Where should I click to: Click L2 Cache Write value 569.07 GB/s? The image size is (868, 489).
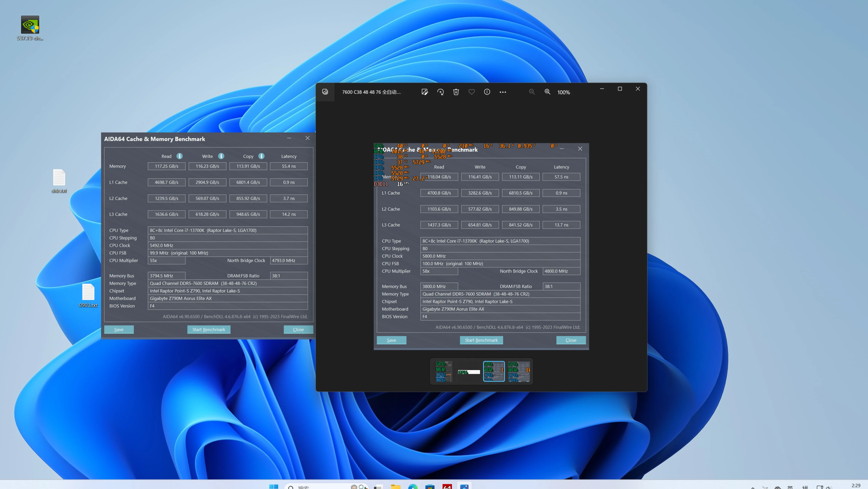[x=208, y=198]
